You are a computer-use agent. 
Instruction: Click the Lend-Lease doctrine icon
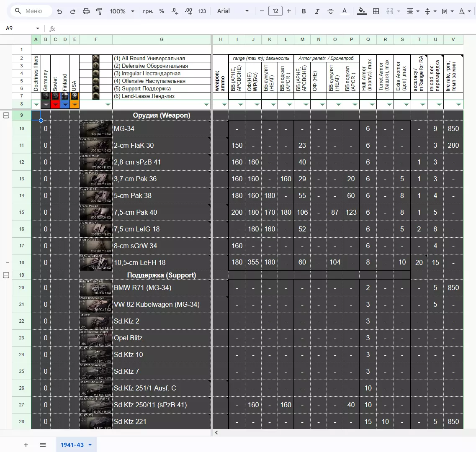pos(95,96)
